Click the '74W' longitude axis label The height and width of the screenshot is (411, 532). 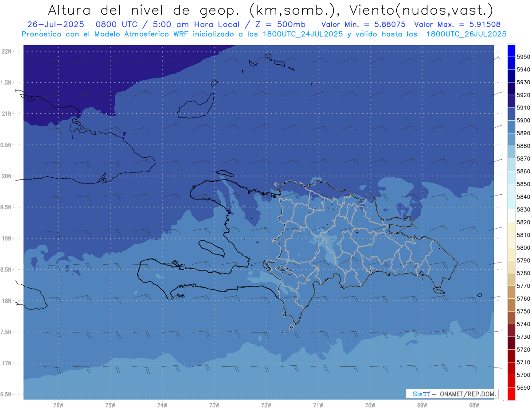coord(162,405)
